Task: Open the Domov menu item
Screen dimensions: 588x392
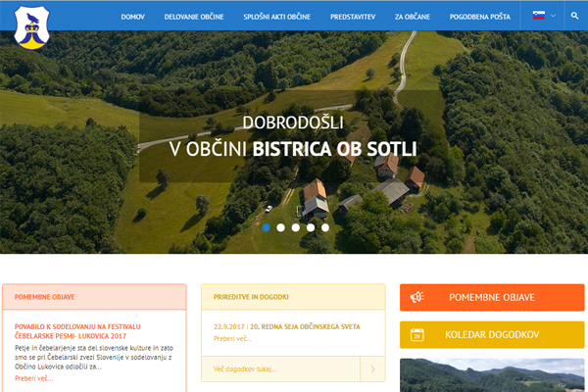Action: pyautogui.click(x=133, y=17)
